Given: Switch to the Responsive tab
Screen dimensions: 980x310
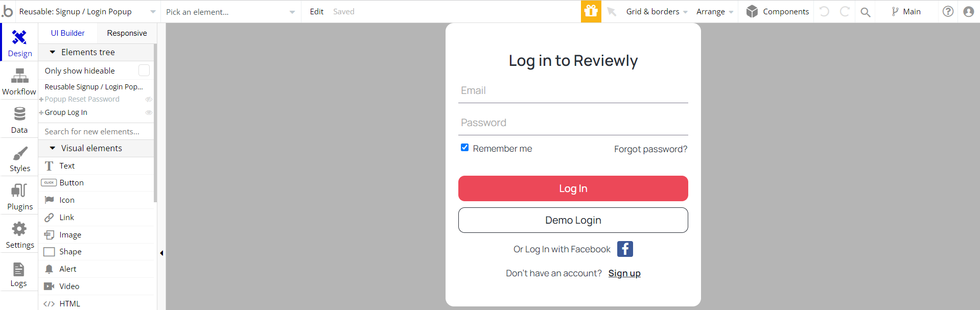Looking at the screenshot, I should click(127, 33).
